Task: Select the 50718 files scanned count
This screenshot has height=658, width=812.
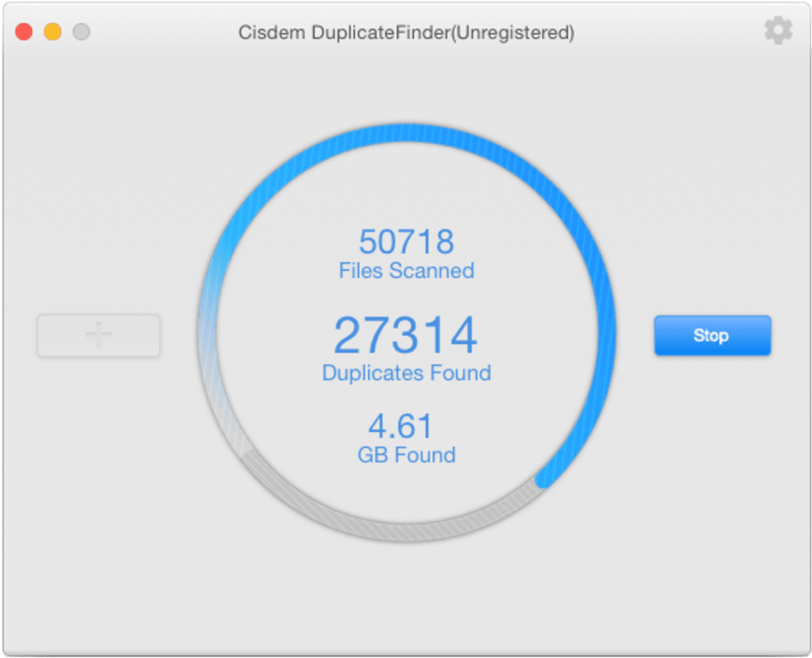Action: coord(406,242)
